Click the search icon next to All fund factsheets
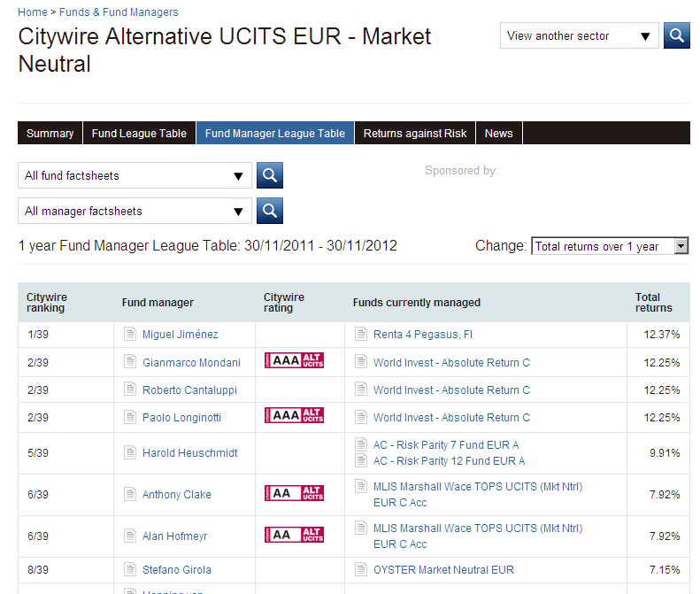Viewport: 700px width, 594px height. (x=270, y=175)
